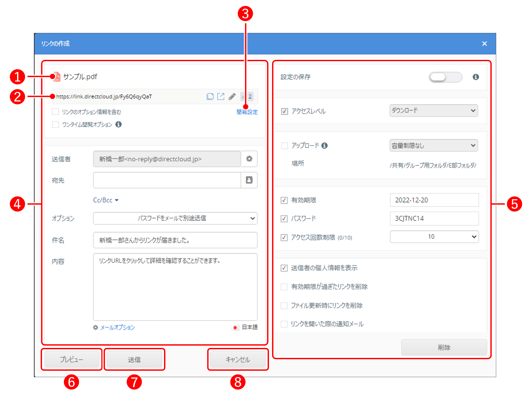Open the メールオプション link
532x402 pixels.
[117, 327]
